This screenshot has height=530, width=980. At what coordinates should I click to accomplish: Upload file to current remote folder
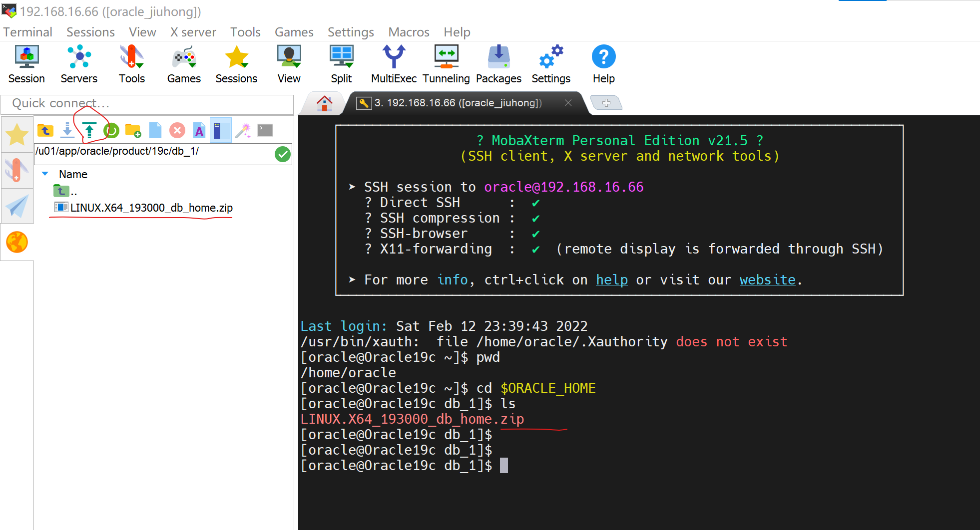point(89,130)
